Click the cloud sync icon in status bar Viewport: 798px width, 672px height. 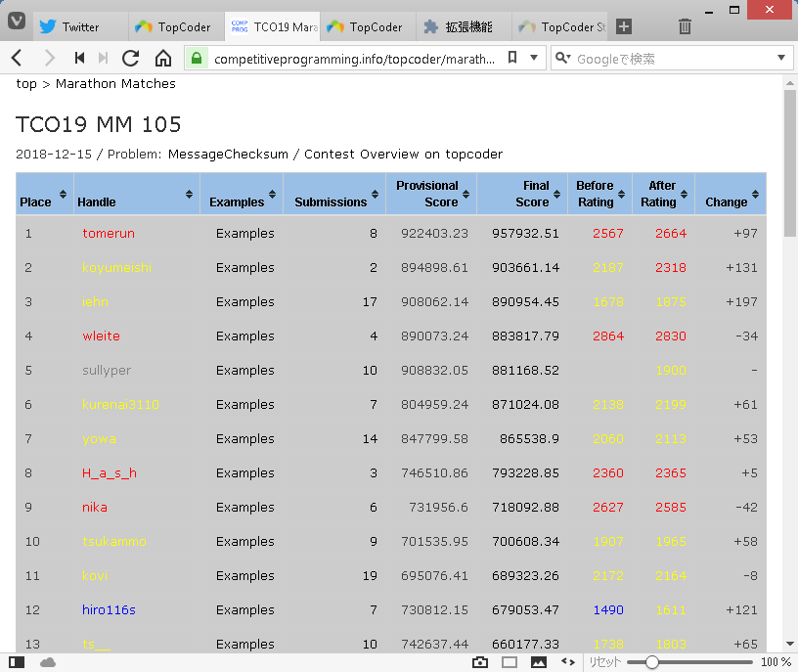pos(48,662)
